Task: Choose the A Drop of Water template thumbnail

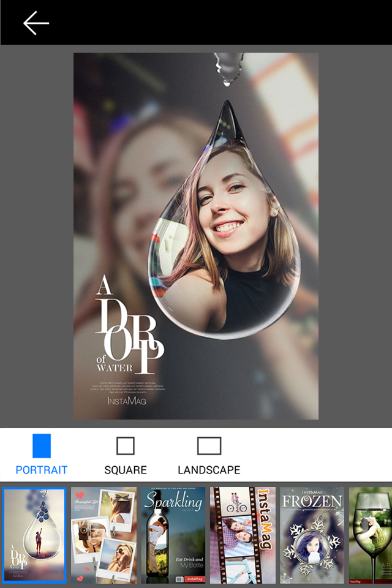Action: 34,535
